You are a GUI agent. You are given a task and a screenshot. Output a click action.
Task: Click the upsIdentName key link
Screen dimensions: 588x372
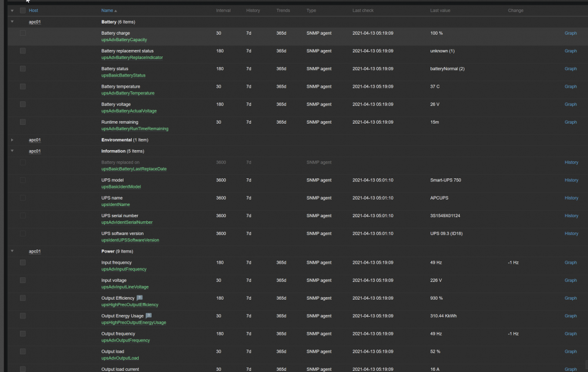(x=115, y=204)
